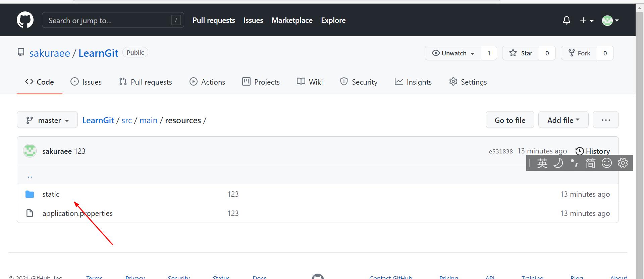Open the src breadcrumb link
The height and width of the screenshot is (279, 644).
(x=126, y=120)
